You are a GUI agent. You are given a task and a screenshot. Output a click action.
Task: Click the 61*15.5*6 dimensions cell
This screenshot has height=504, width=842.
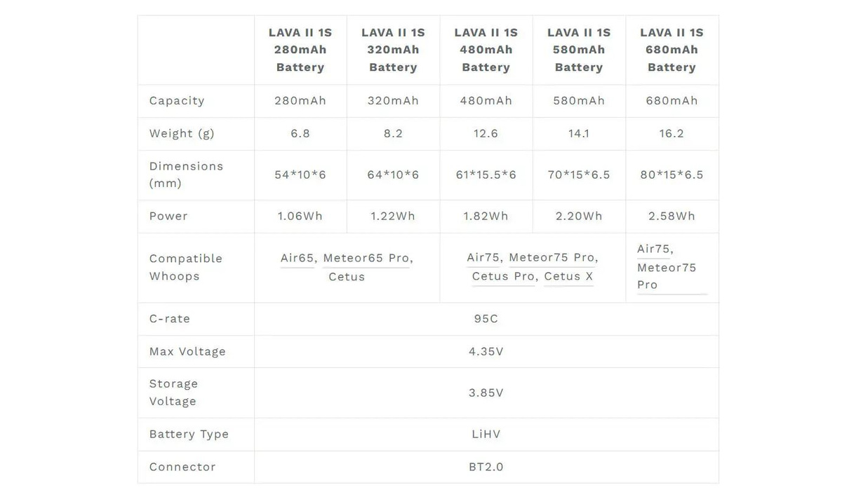[486, 175]
